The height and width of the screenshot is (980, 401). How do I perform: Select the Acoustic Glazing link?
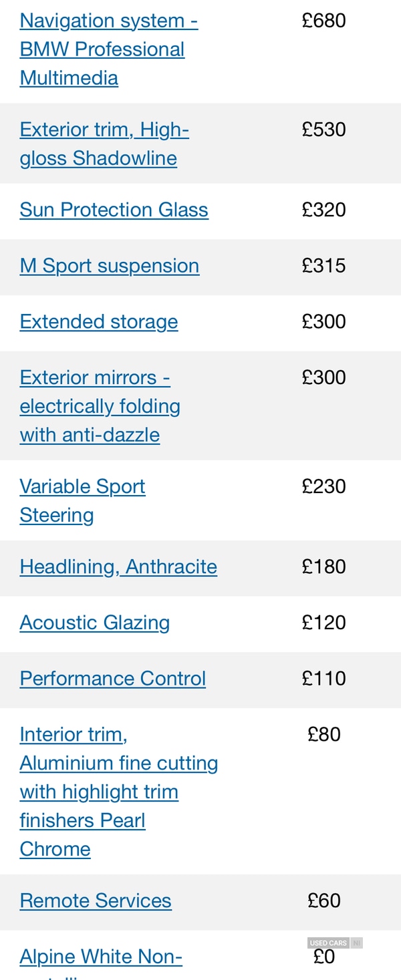[95, 623]
